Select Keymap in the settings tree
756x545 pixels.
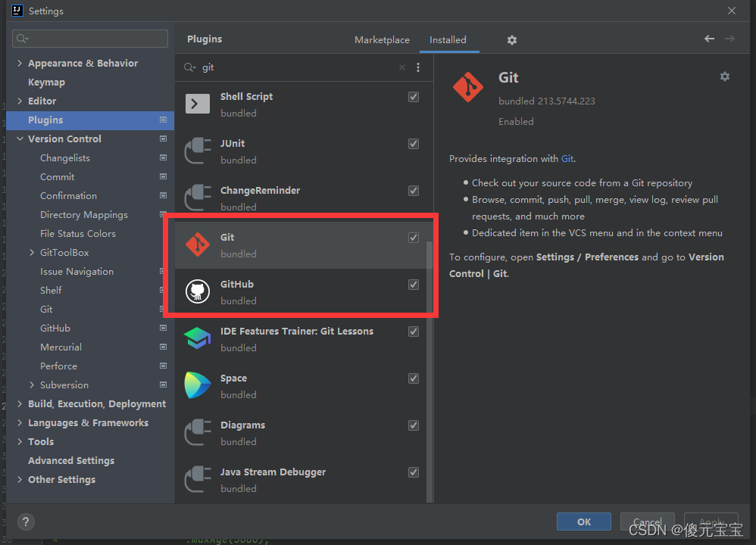(x=46, y=83)
